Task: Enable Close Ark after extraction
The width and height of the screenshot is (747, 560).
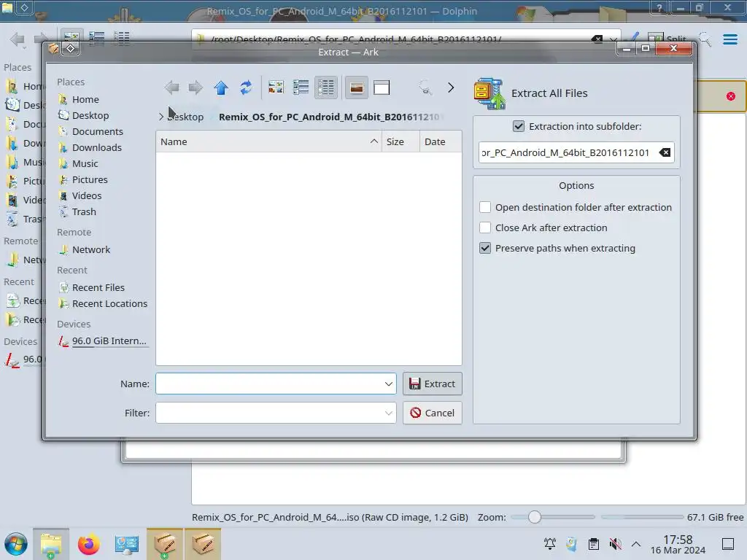Action: click(x=485, y=227)
